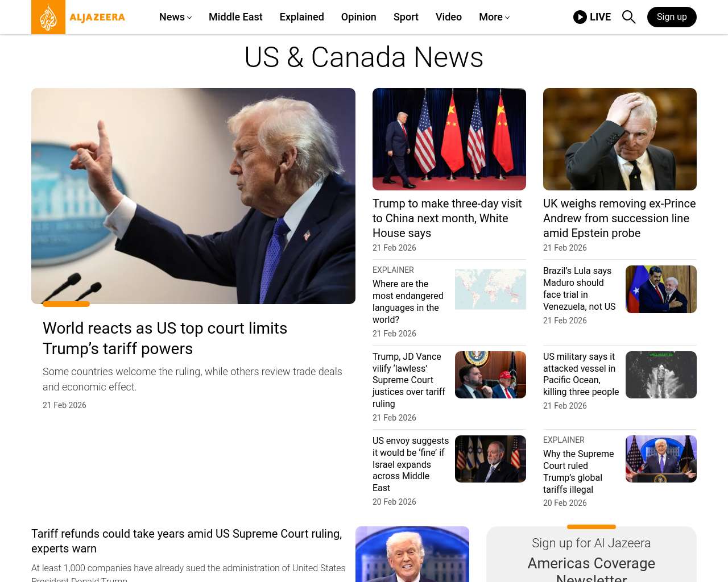Click the Al Jazeera logo
The height and width of the screenshot is (582, 728).
click(x=78, y=17)
